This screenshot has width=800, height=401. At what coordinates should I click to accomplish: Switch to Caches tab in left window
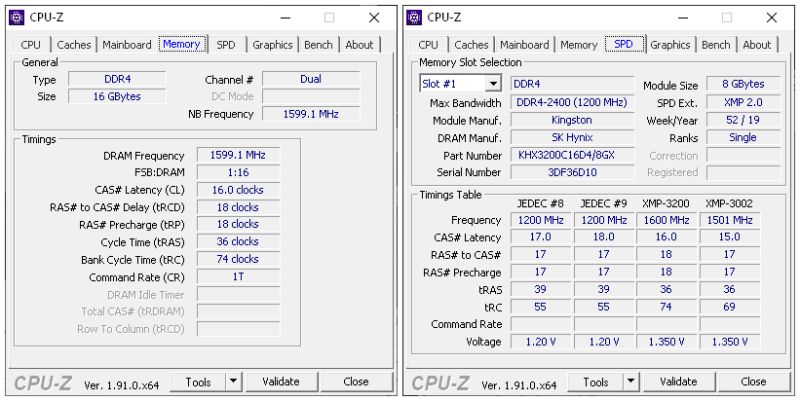74,45
